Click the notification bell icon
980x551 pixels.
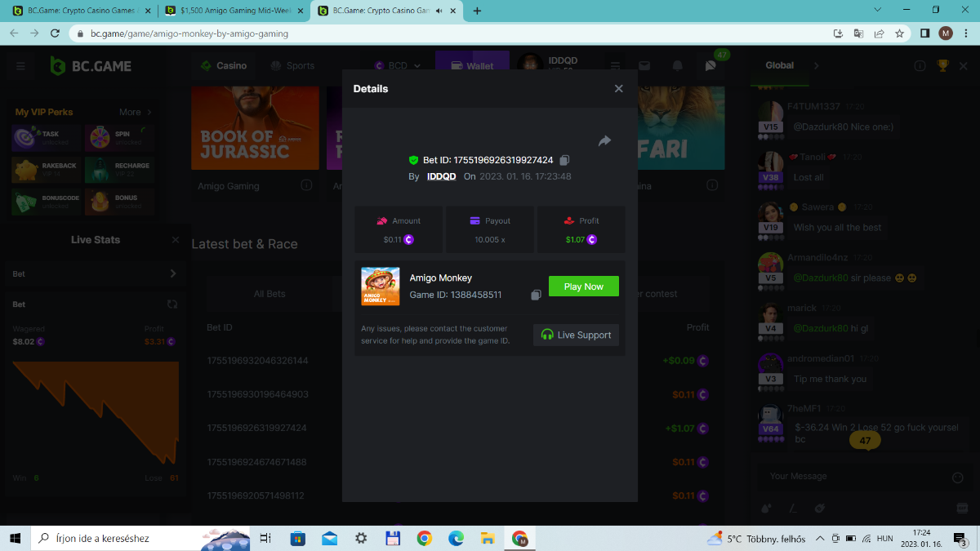[x=677, y=66]
